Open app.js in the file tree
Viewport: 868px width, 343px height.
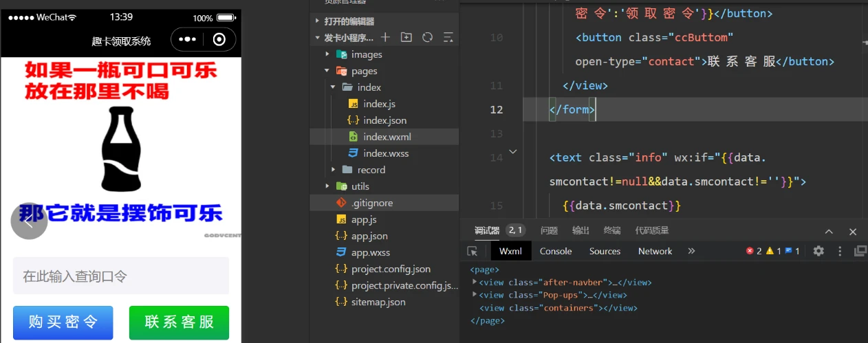coord(364,219)
